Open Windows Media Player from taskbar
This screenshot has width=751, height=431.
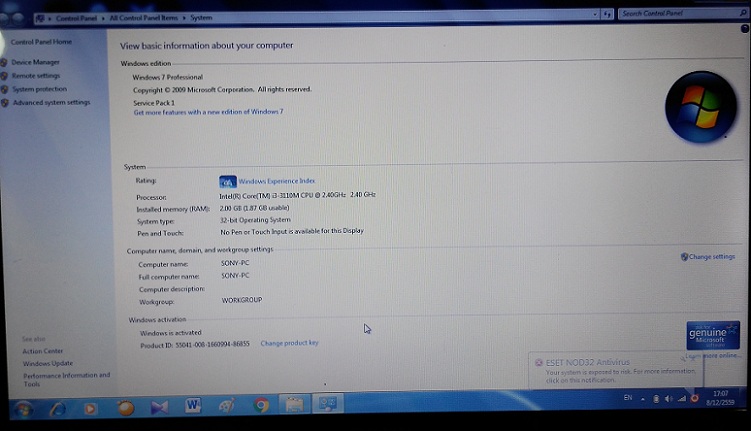tap(90, 408)
